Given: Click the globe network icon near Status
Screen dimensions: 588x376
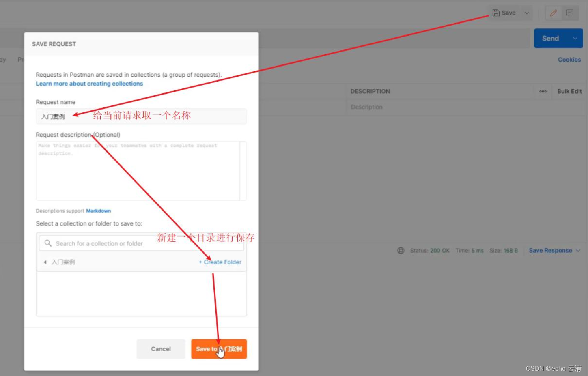Looking at the screenshot, I should [401, 251].
